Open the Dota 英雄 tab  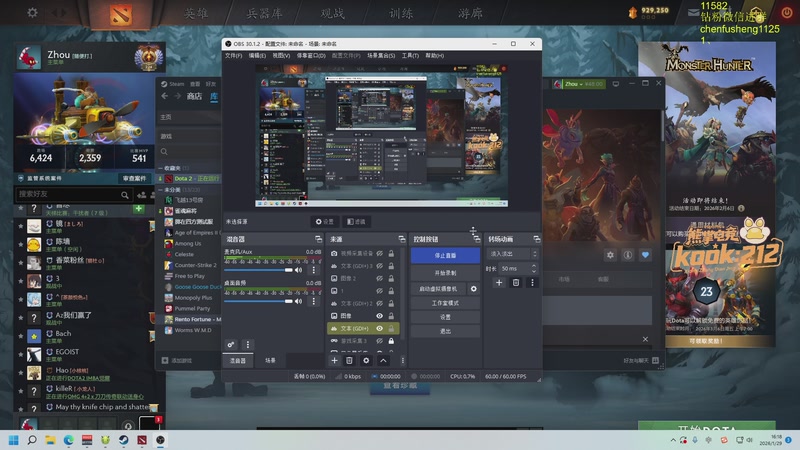tap(196, 13)
